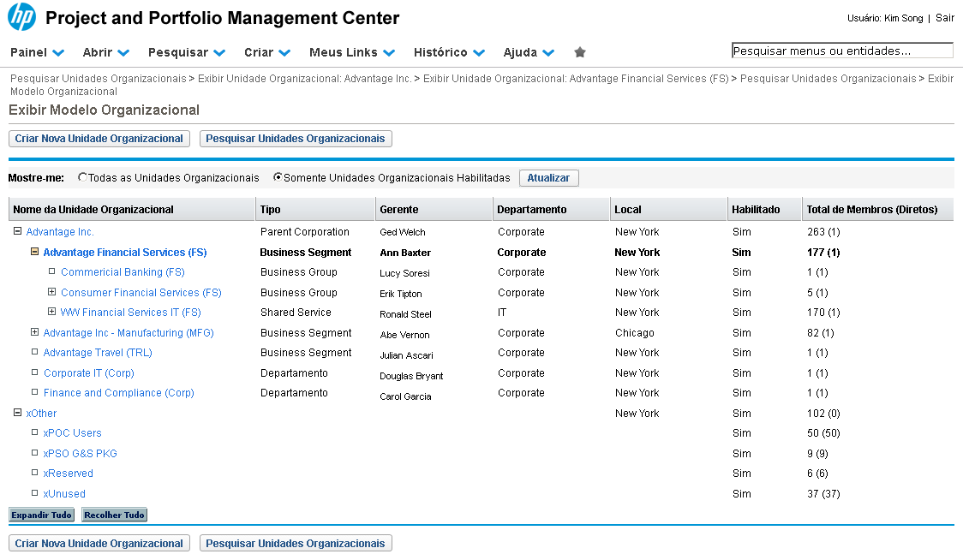Collapse Advantage Financial Services (FS) node
Screen dimensions: 963x560
[34, 253]
